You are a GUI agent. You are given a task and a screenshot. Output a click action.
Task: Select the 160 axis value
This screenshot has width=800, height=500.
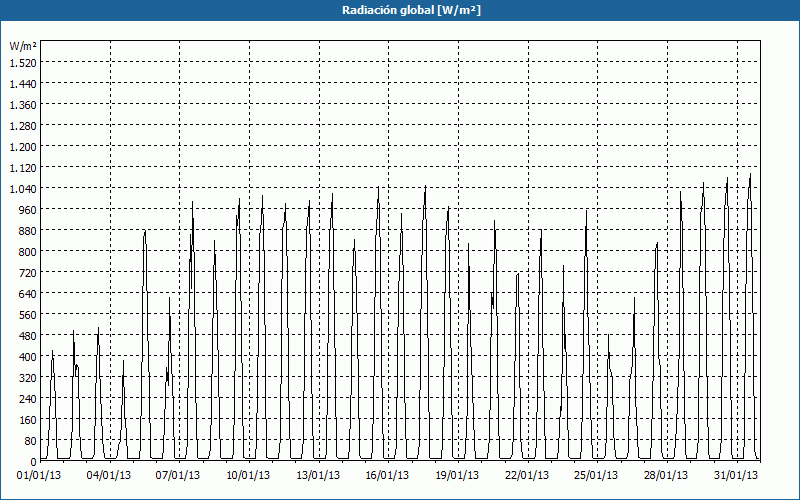28,420
